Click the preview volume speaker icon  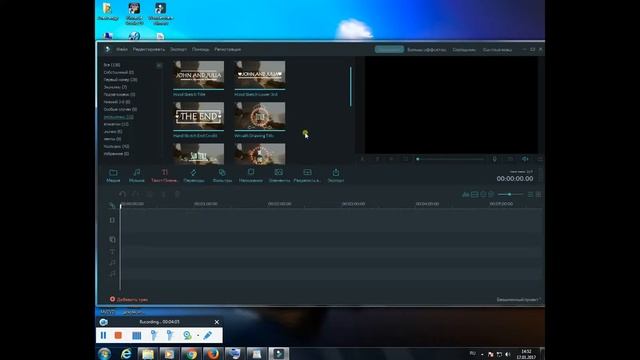[x=525, y=159]
